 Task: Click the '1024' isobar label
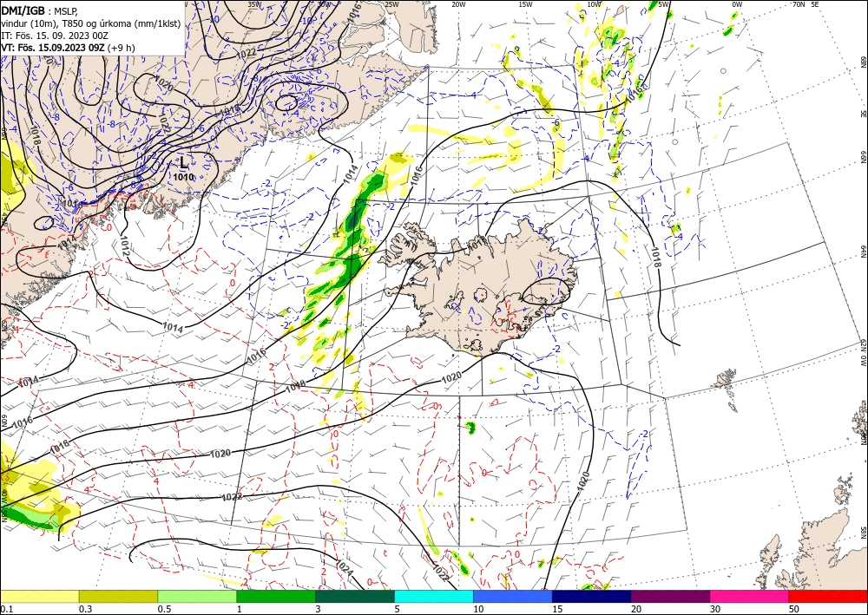pyautogui.click(x=345, y=567)
